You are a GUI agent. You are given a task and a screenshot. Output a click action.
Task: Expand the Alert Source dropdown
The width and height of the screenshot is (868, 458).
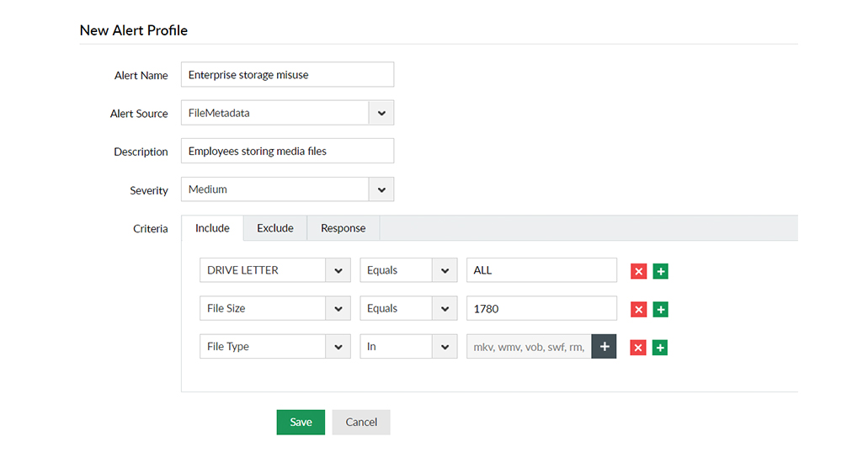point(381,113)
